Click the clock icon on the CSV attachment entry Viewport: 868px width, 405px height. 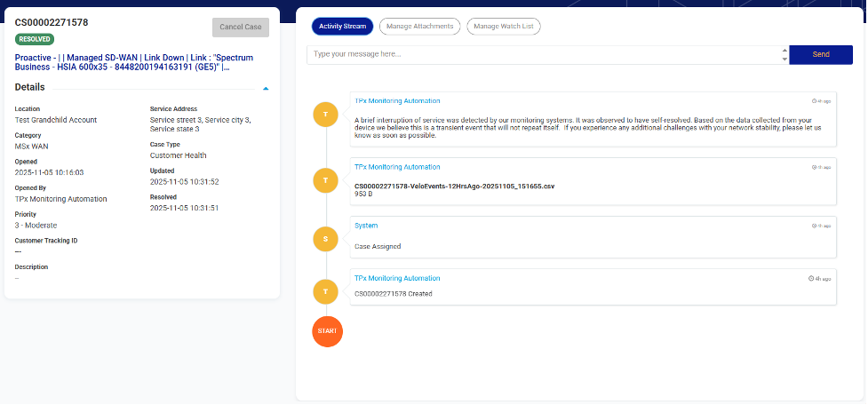(814, 167)
